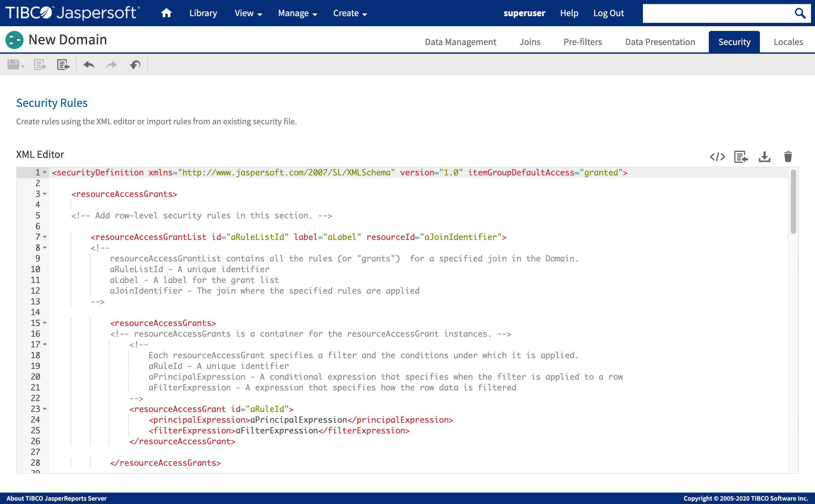Collapse comment fold on line 17

click(x=45, y=344)
